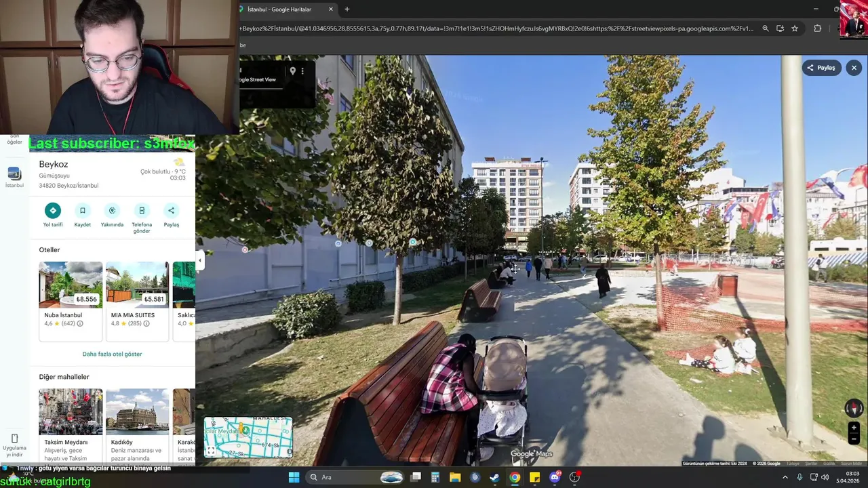
Task: Click the Yol tarifi directions icon
Action: click(x=53, y=210)
